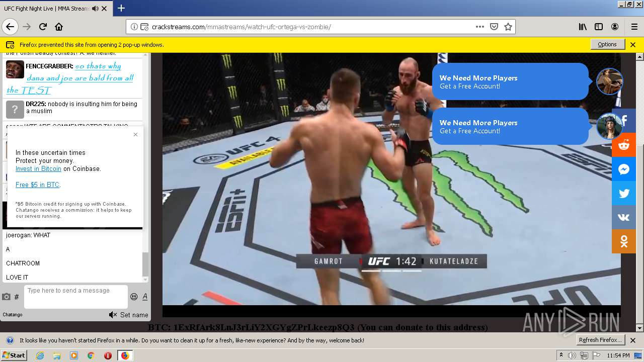The width and height of the screenshot is (644, 362).
Task: Save page to Pocket
Action: (494, 27)
